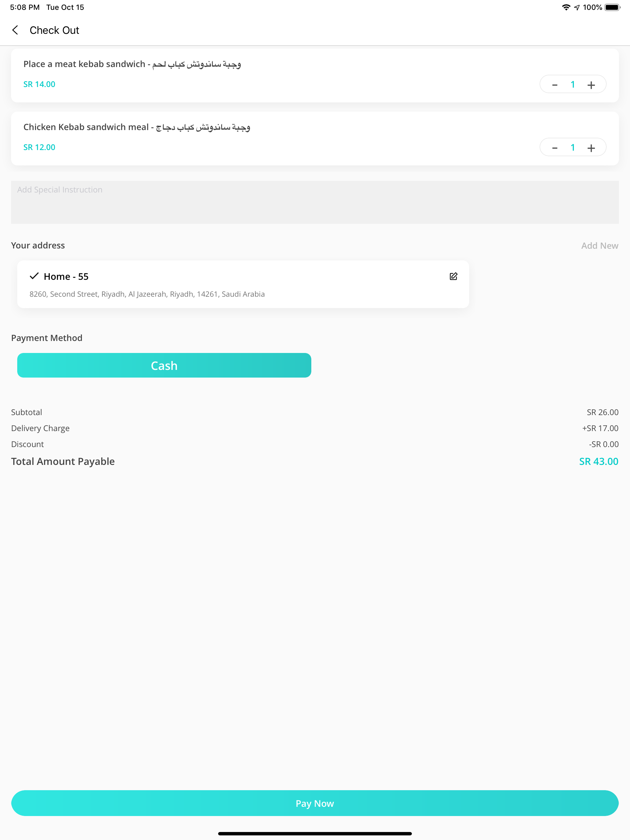630x840 pixels.
Task: Click the meat kebab quantity value 1
Action: click(x=572, y=85)
